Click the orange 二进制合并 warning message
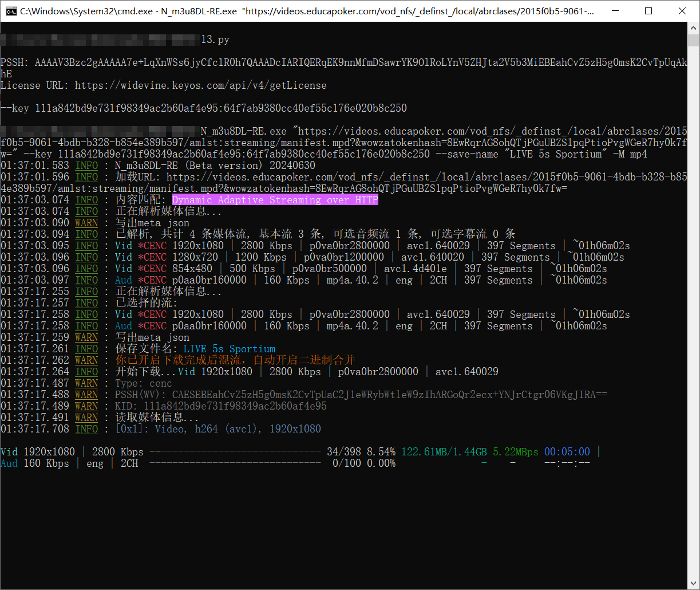700x590 pixels. pos(235,360)
